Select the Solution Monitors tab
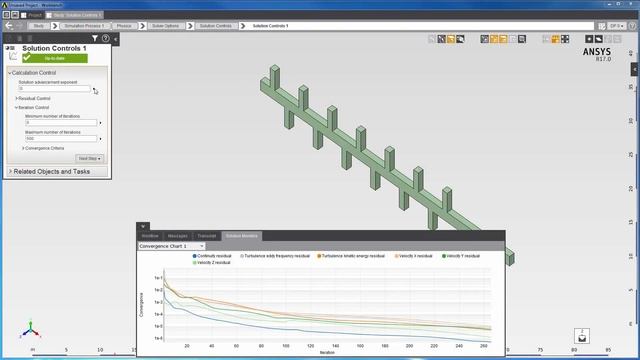Viewport: 640px width, 360px height. coord(242,236)
